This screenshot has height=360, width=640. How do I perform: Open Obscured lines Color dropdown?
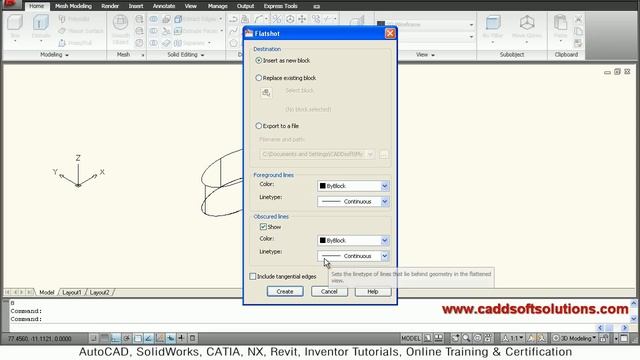point(353,240)
